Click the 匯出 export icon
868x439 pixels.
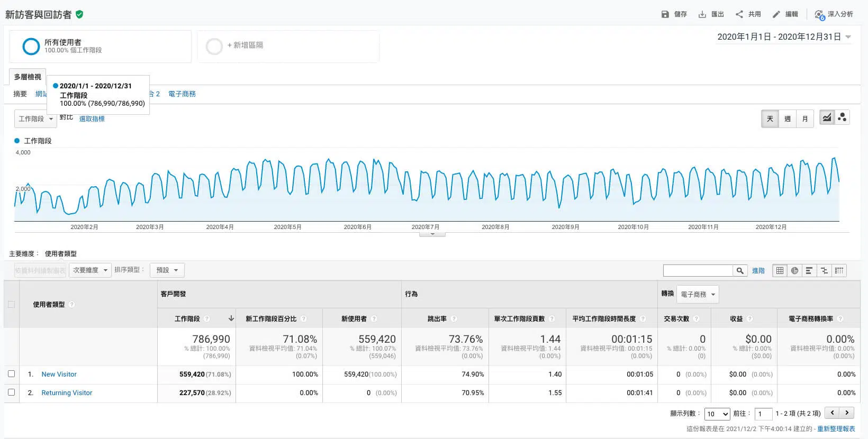pos(702,14)
